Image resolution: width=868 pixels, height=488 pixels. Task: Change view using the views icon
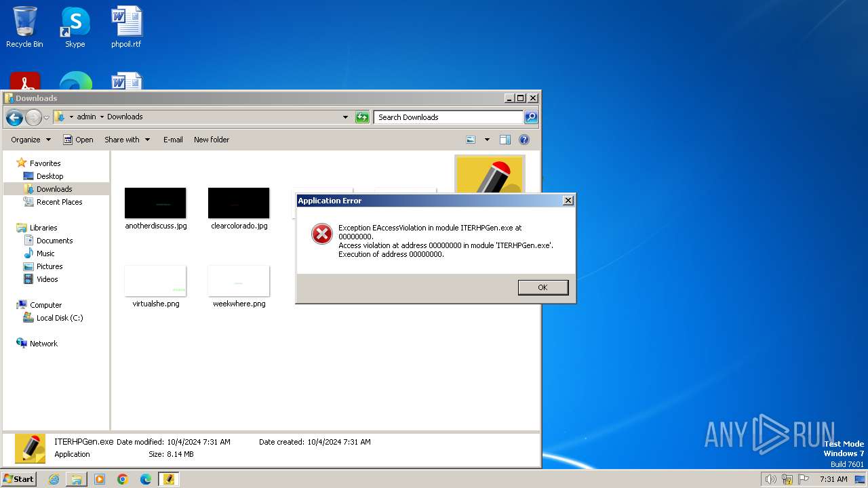[471, 140]
